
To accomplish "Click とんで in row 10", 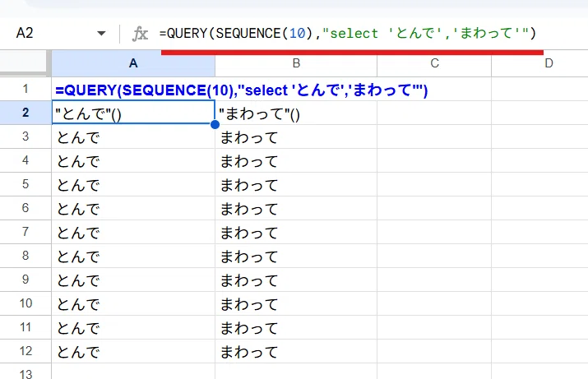I will pyautogui.click(x=78, y=304).
